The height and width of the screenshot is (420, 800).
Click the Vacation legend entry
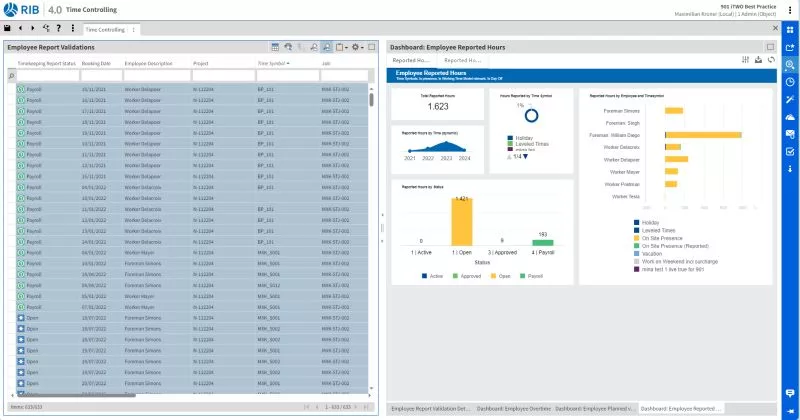click(x=648, y=254)
